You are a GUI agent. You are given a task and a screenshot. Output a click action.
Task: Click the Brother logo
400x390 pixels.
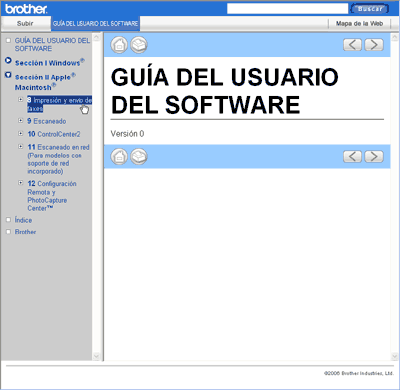tap(26, 9)
